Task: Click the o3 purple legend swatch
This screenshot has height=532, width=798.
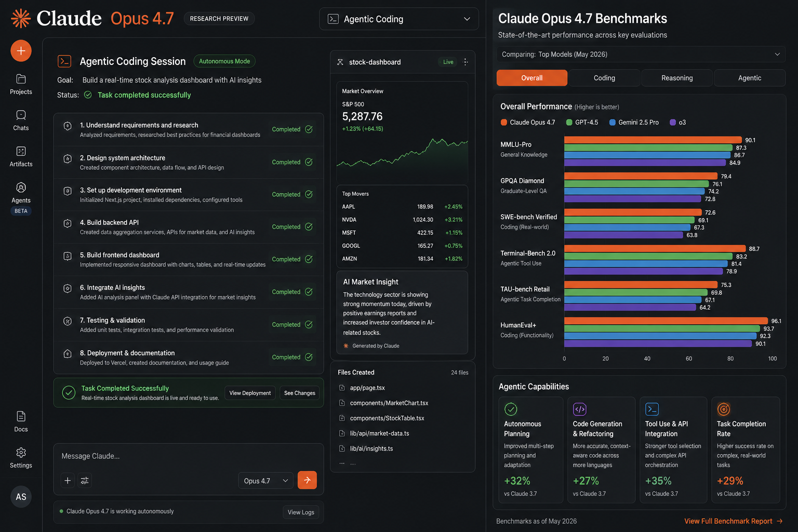Action: (673, 123)
